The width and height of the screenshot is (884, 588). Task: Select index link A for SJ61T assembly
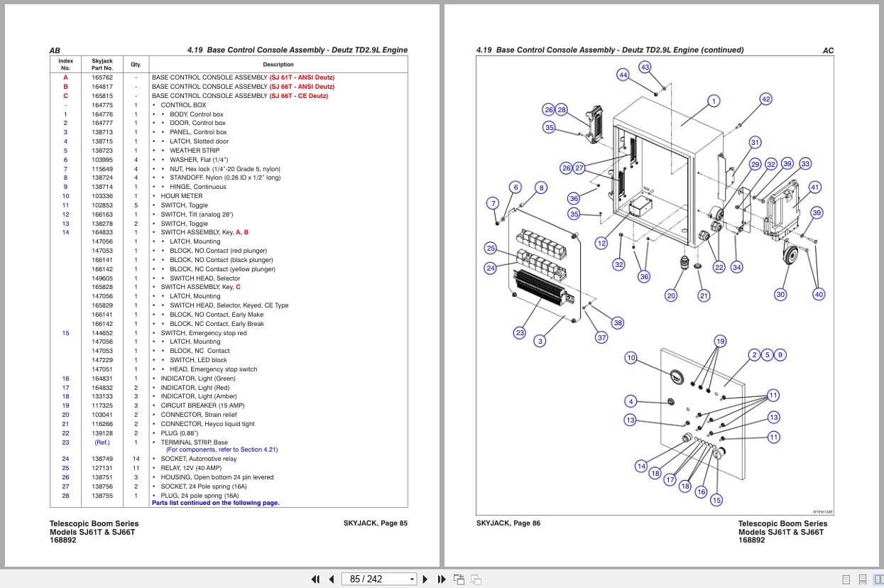click(65, 77)
